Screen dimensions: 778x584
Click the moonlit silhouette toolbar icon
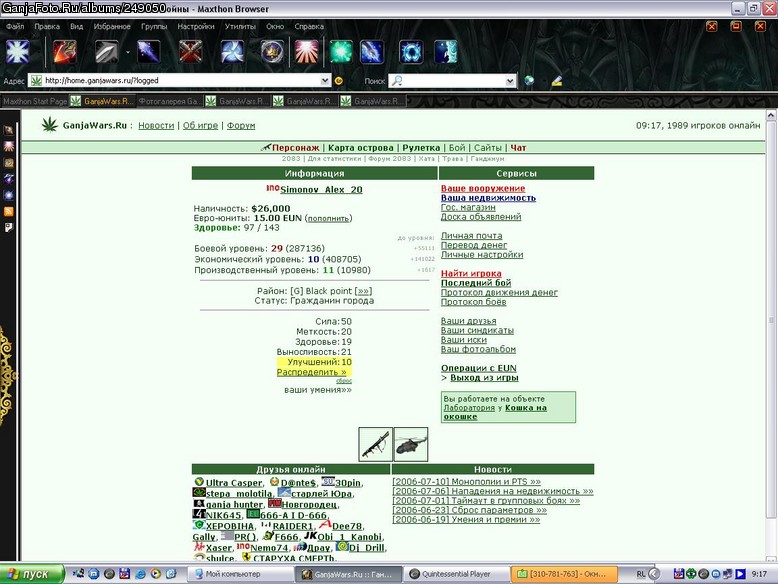(x=446, y=52)
